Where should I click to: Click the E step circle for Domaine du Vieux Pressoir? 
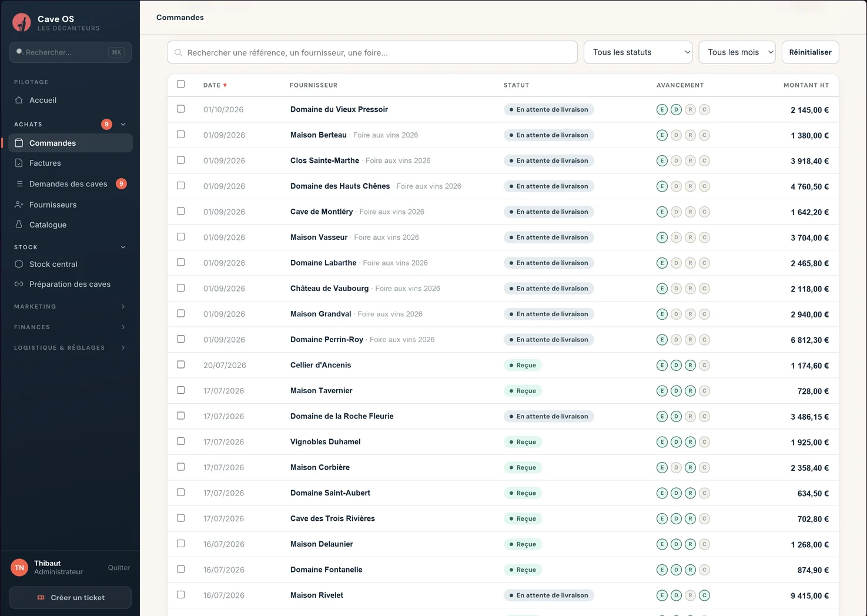[662, 109]
